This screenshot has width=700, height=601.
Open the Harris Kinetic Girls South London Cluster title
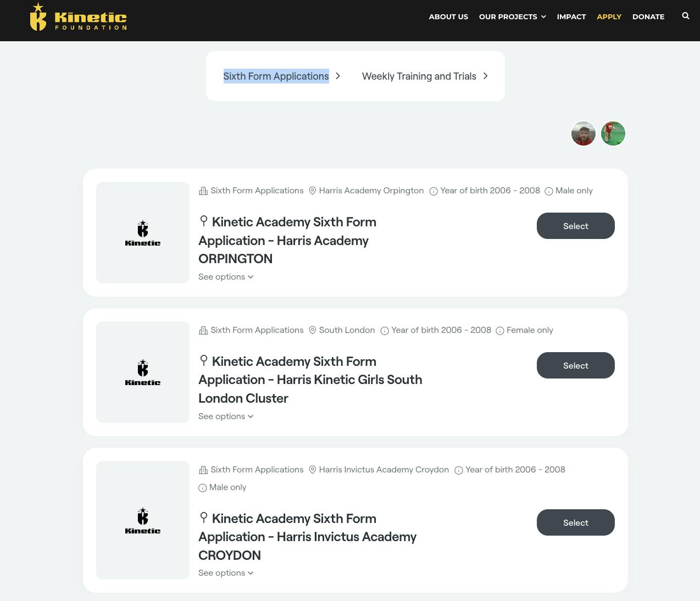tap(310, 380)
